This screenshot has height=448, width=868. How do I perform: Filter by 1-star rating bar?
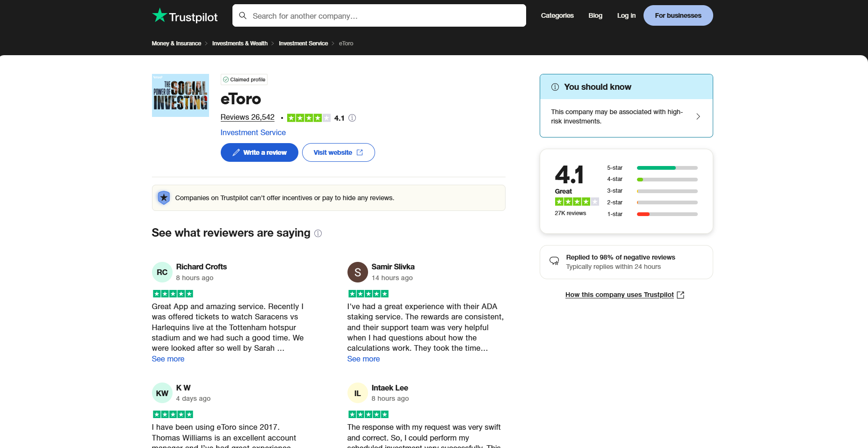667,214
